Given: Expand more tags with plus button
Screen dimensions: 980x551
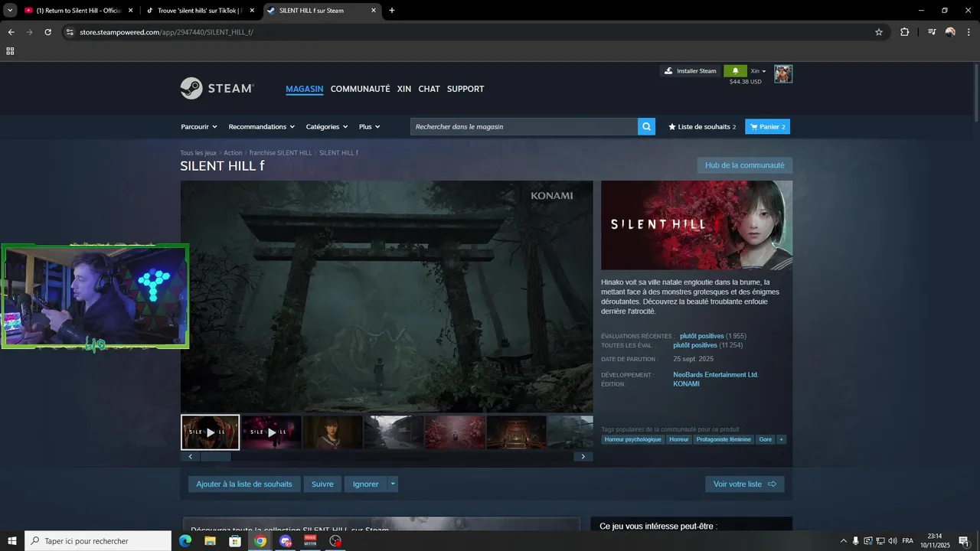Looking at the screenshot, I should click(782, 439).
